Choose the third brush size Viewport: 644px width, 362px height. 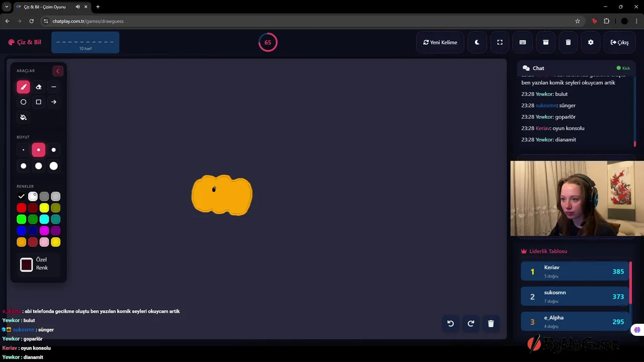point(54,150)
